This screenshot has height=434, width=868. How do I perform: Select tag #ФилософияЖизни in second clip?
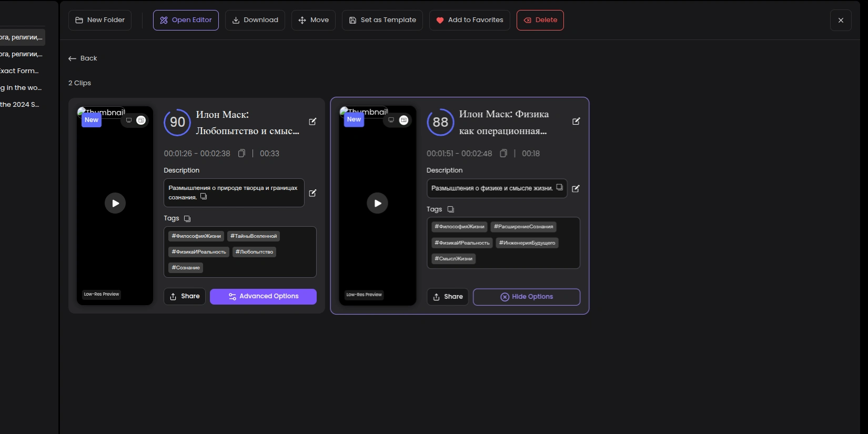click(x=459, y=227)
